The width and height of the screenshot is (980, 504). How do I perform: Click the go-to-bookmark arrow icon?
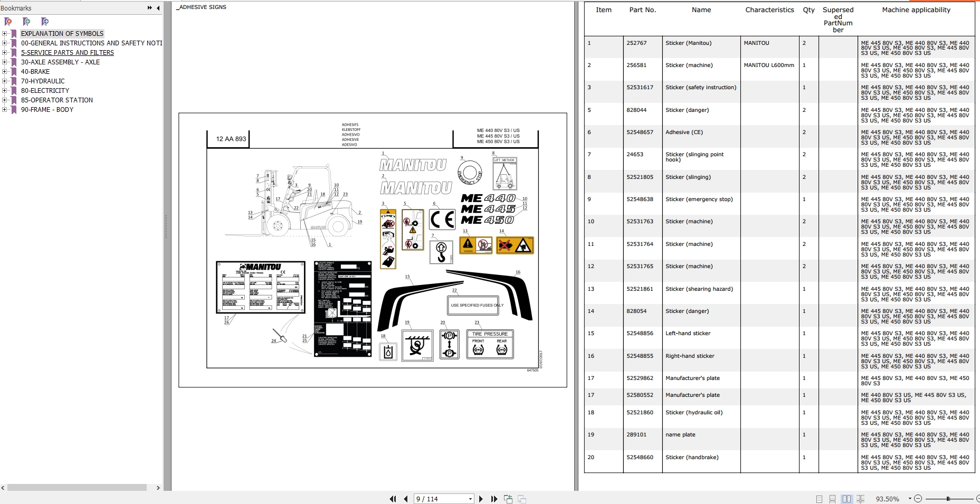[x=45, y=22]
